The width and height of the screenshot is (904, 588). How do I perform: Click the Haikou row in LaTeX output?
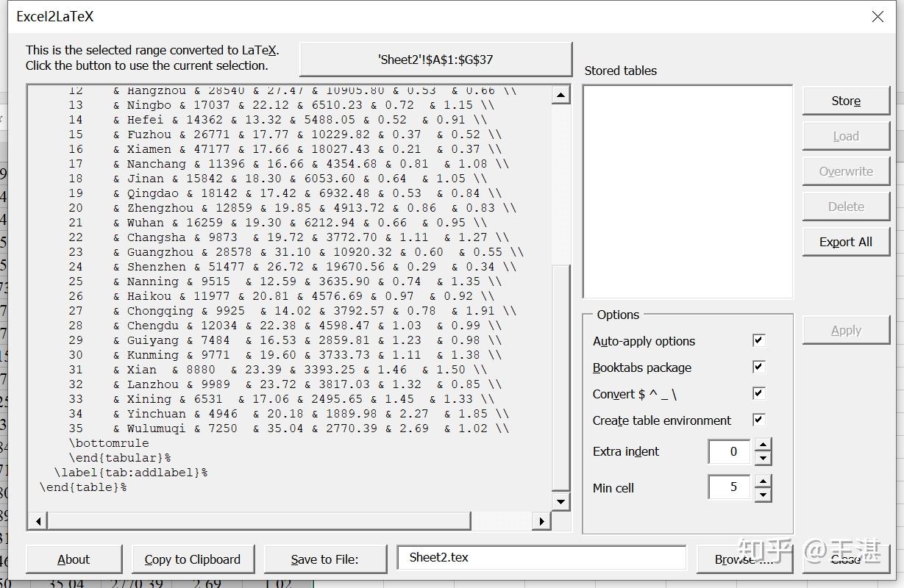pos(282,296)
